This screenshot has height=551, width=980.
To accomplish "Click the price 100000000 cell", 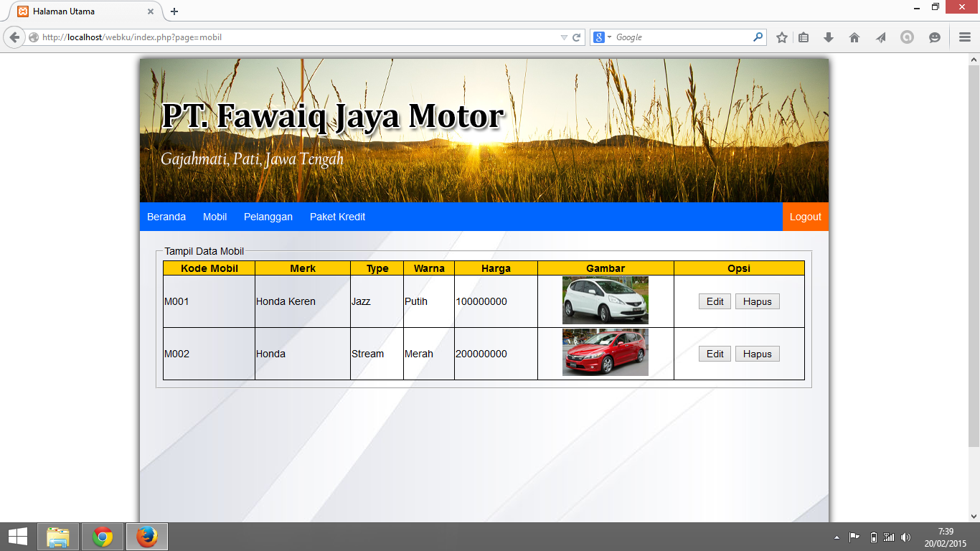I will pos(496,301).
